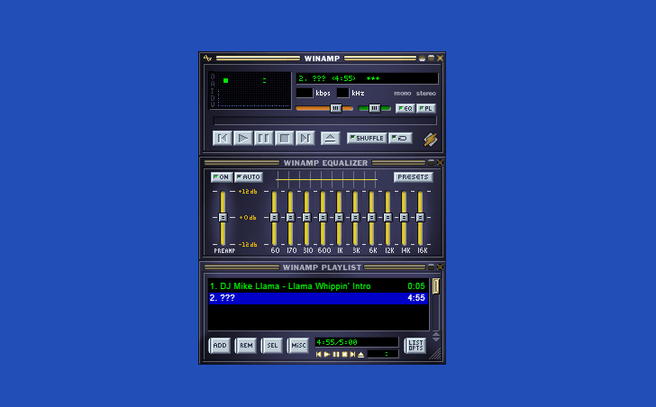The image size is (656, 407).
Task: Click the 310 Hz equalizer band slider
Action: point(307,218)
